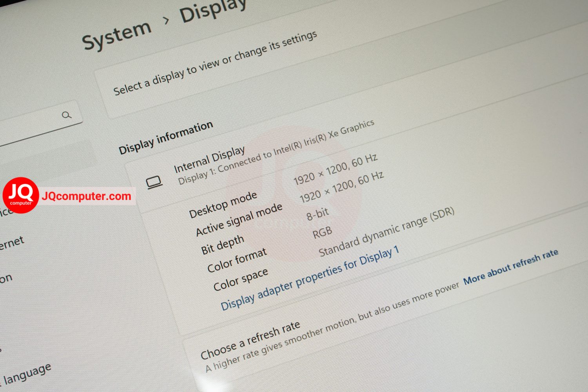Click the Choose a refresh rate heading

click(250, 340)
